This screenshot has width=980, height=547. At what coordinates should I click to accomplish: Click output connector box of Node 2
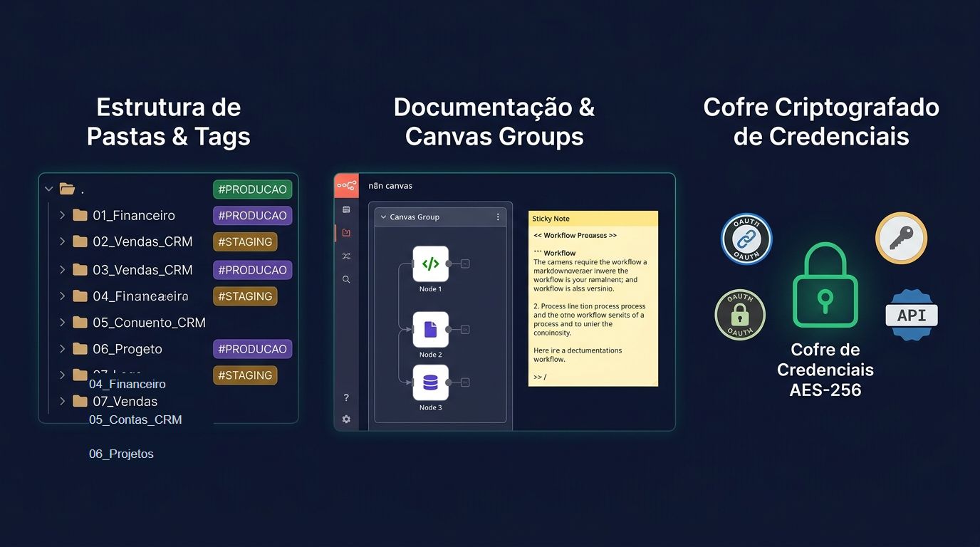465,329
